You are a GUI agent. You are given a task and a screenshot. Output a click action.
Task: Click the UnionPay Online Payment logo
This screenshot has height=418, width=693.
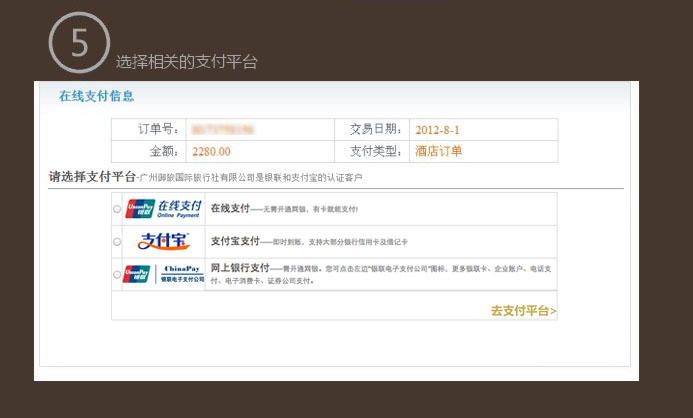[163, 209]
